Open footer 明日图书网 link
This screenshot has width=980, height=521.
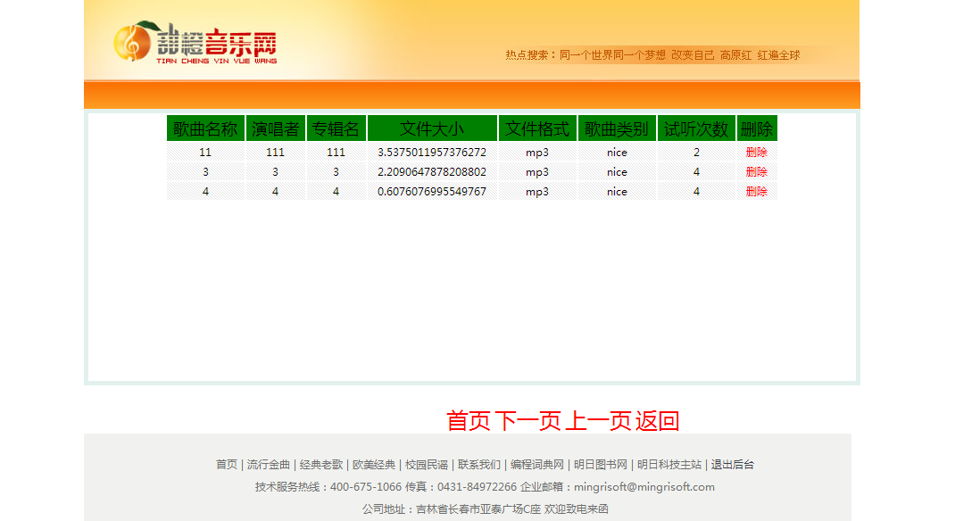point(600,464)
